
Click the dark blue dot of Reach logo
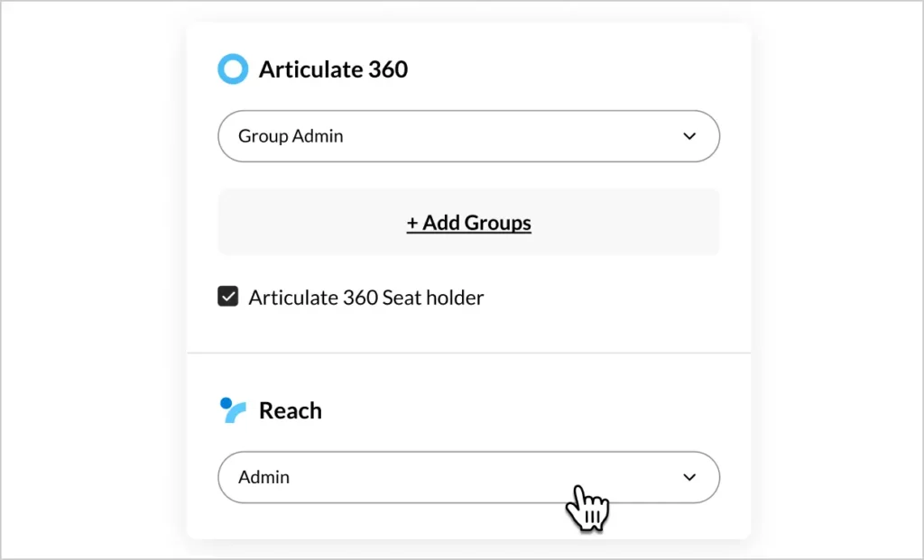(x=226, y=403)
